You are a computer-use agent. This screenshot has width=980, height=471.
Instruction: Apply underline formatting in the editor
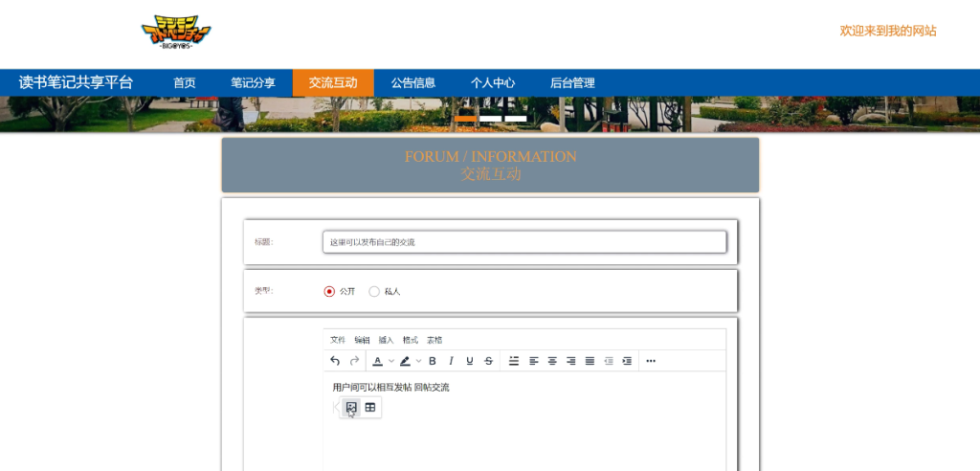coord(470,361)
